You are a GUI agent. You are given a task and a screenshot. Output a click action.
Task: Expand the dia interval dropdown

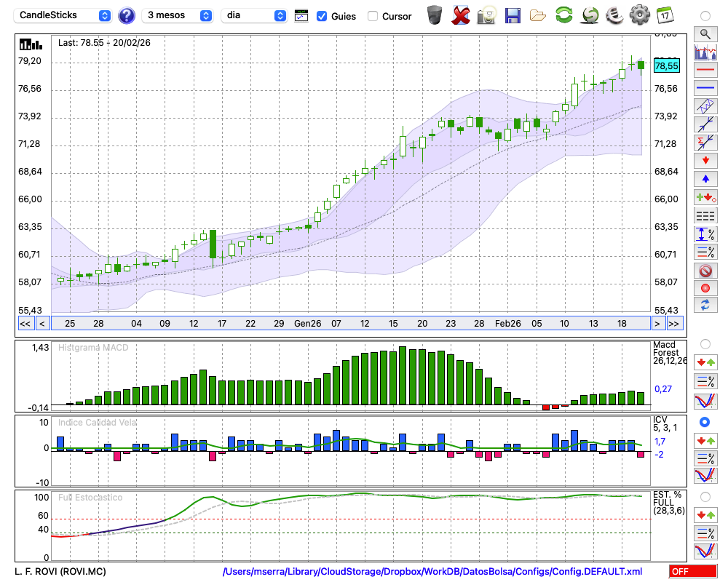pyautogui.click(x=255, y=15)
